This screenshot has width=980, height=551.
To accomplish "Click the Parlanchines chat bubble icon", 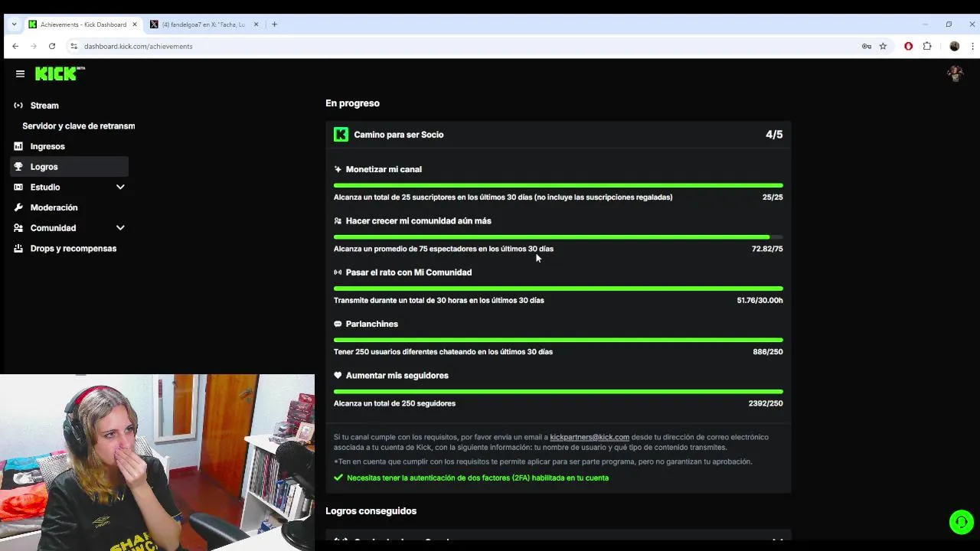I will tap(338, 324).
